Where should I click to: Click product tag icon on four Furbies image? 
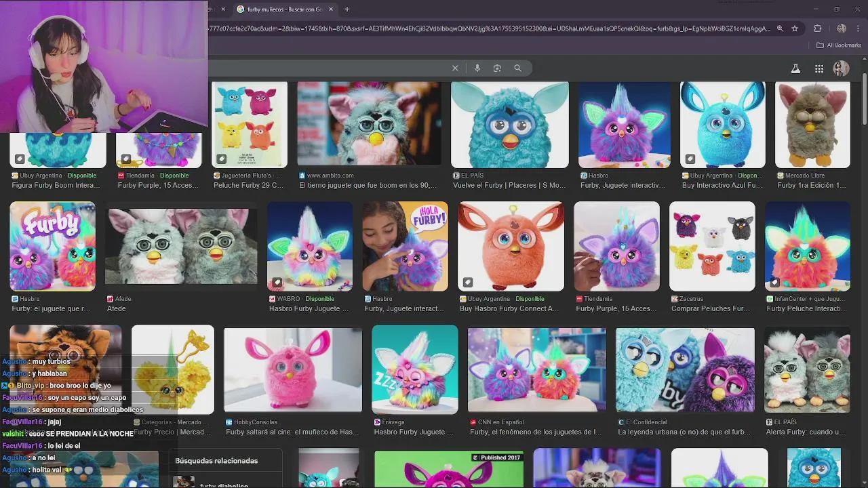222,159
